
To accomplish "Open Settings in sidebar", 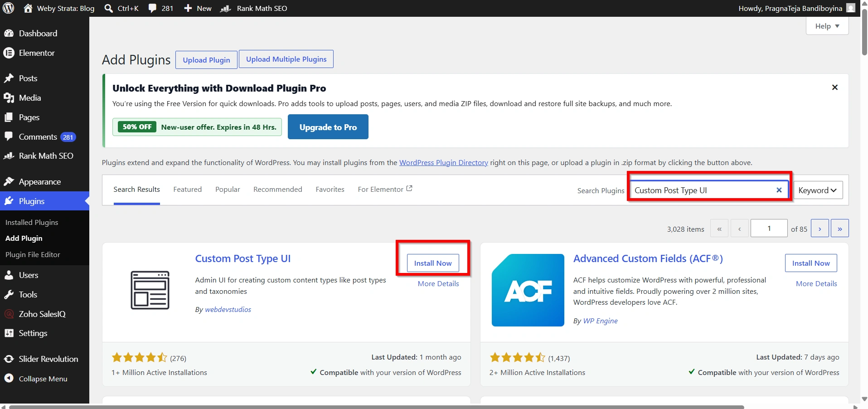I will coord(44,333).
